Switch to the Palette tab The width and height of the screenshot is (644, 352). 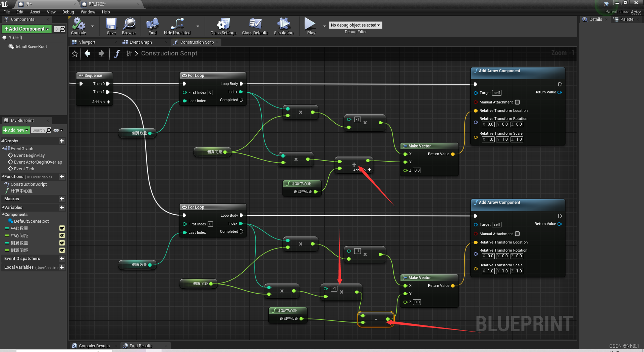pyautogui.click(x=627, y=19)
